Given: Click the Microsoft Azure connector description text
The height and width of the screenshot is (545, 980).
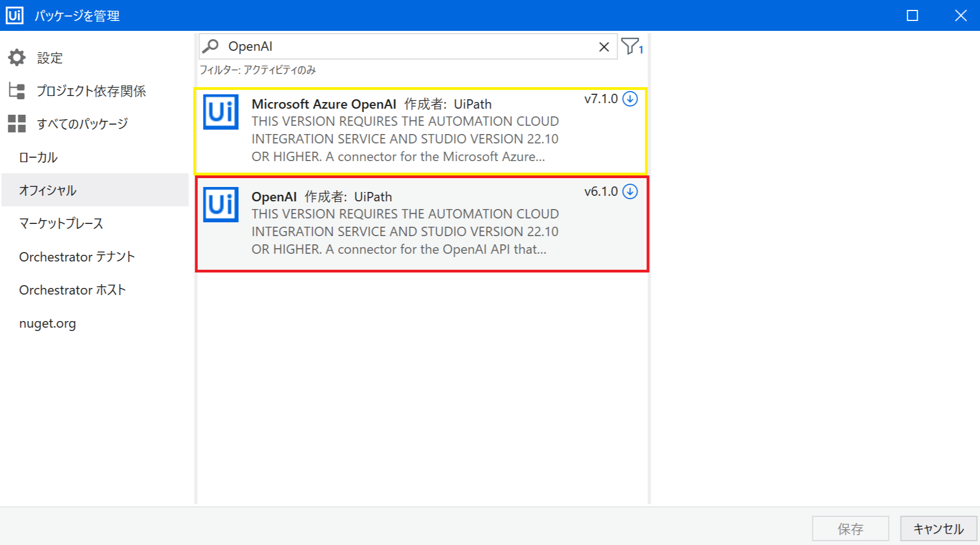Looking at the screenshot, I should (405, 139).
